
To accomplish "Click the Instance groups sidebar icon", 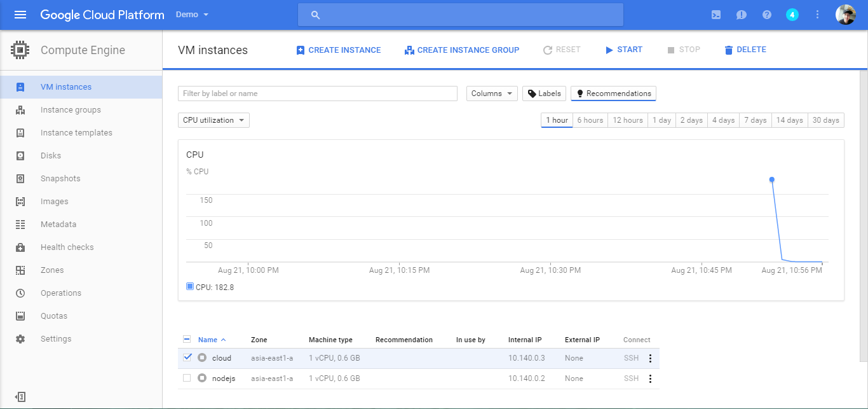I will (x=20, y=110).
